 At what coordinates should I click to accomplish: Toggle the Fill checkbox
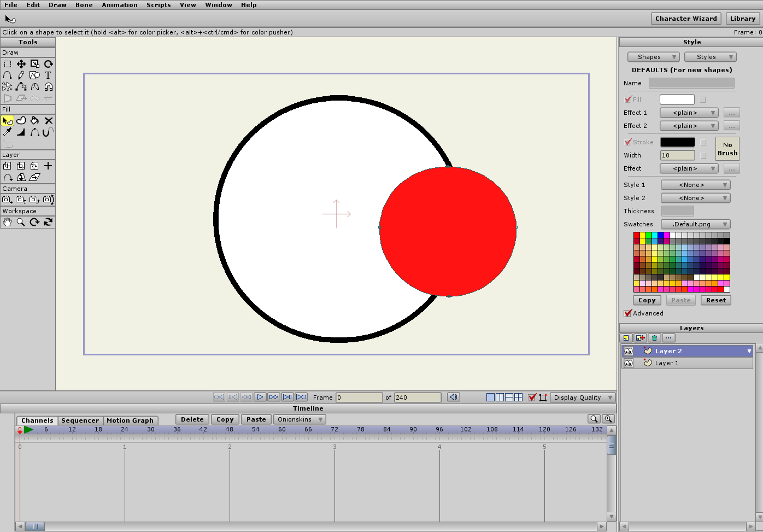click(x=629, y=100)
